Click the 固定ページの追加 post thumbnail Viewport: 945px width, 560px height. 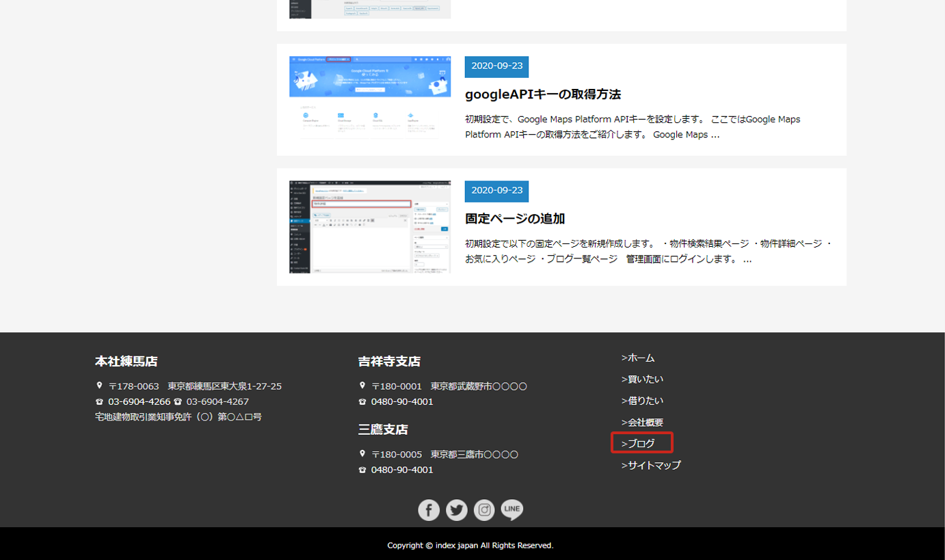(x=370, y=227)
